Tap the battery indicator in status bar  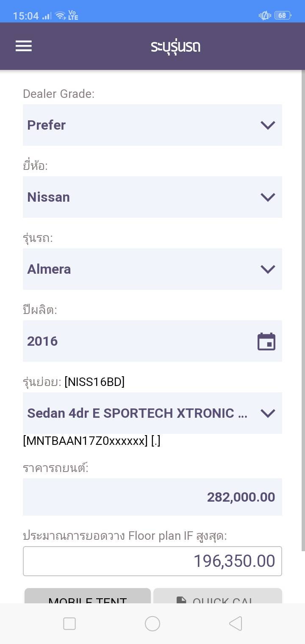click(x=282, y=16)
